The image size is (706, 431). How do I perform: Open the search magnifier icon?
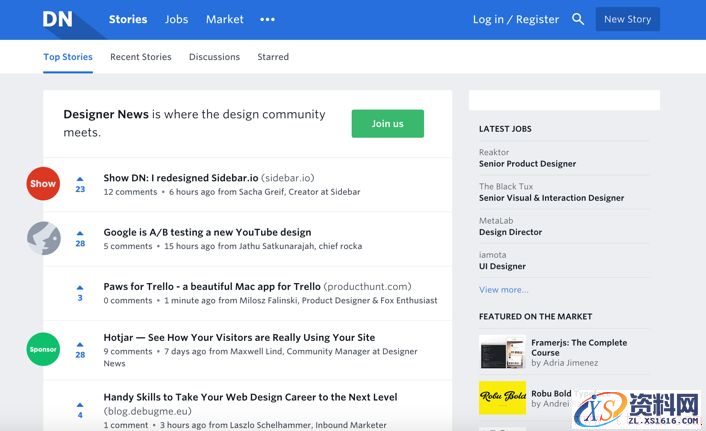578,19
